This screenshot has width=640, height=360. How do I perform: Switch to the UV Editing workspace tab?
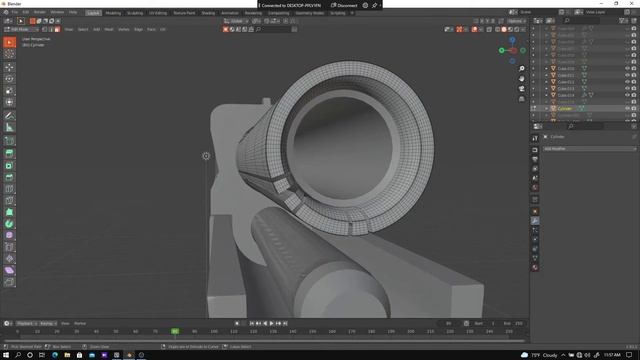coord(158,13)
